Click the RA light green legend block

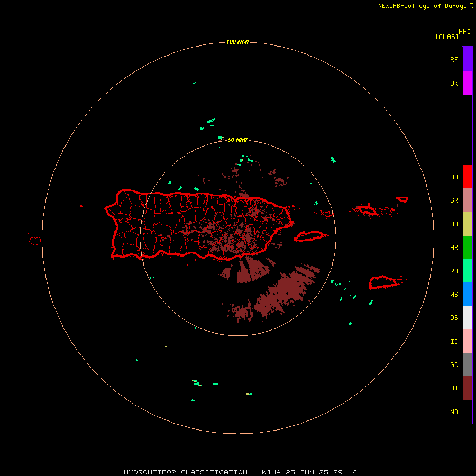pos(467,271)
